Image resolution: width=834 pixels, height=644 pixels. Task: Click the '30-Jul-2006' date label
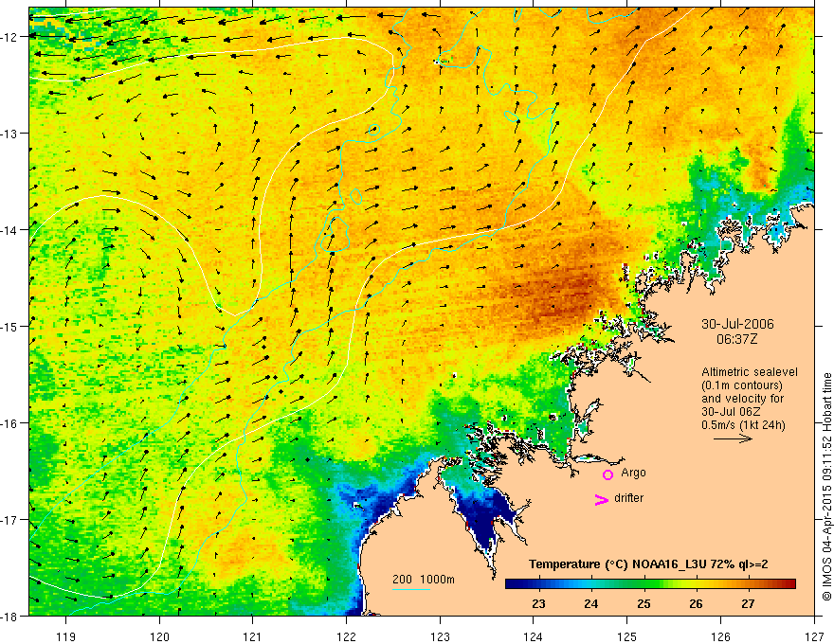coord(737,324)
